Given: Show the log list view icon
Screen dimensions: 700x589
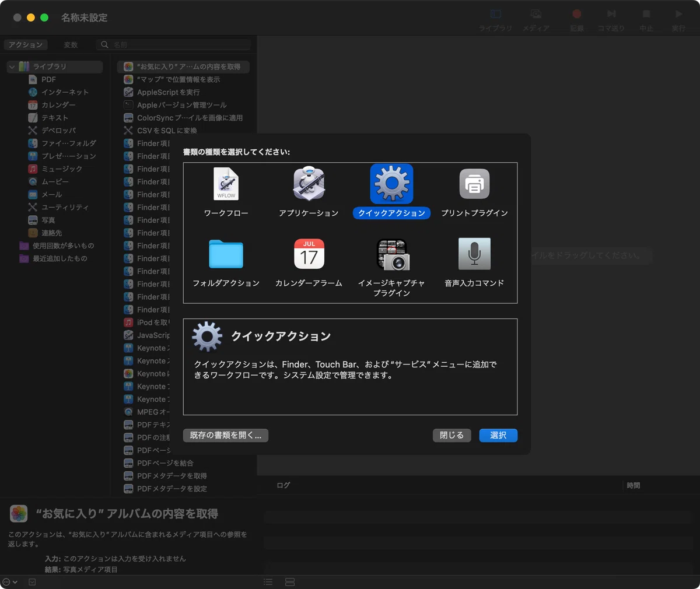Looking at the screenshot, I should (268, 582).
